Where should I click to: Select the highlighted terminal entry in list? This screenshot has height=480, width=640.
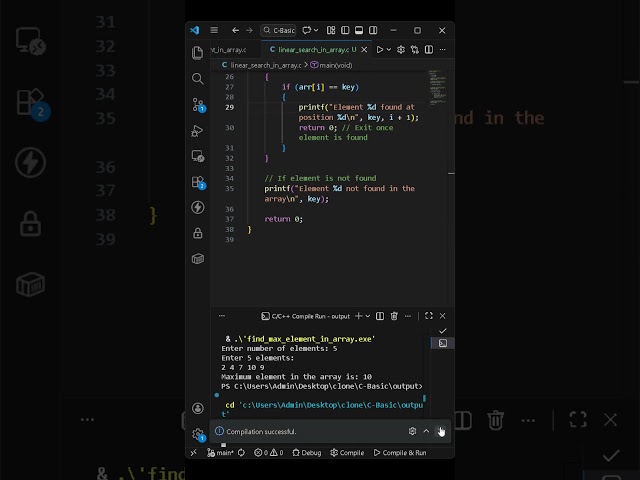click(442, 343)
